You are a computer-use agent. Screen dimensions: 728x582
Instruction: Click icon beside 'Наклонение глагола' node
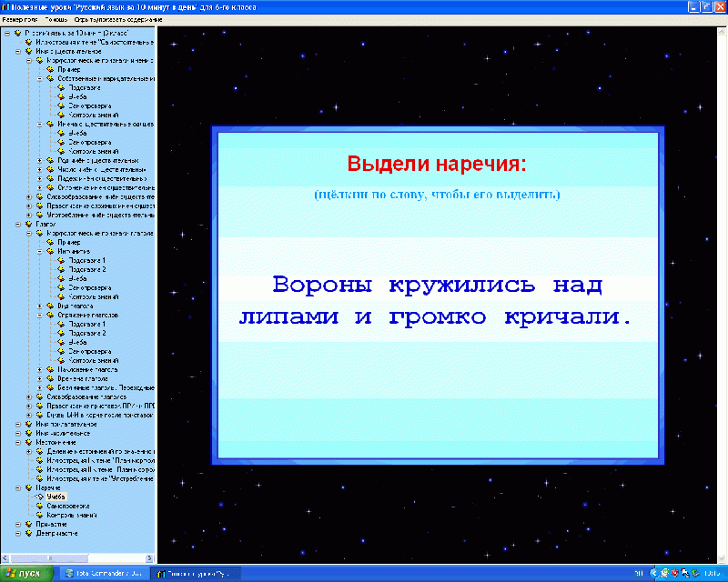pyautogui.click(x=50, y=369)
